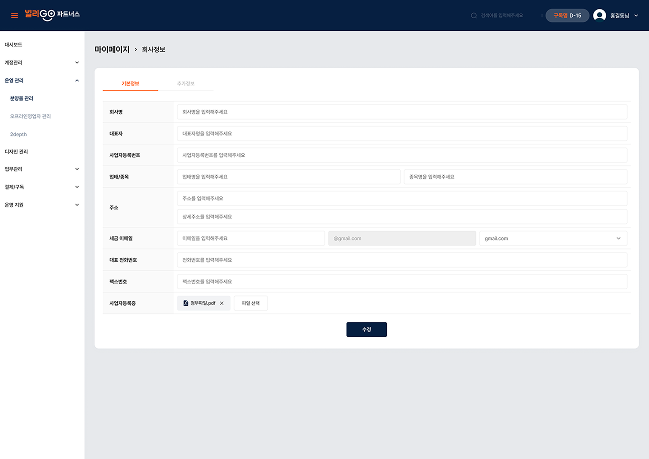This screenshot has height=459, width=649.
Task: Select the 운영 관리 sidebar menu label
Action: tap(14, 80)
